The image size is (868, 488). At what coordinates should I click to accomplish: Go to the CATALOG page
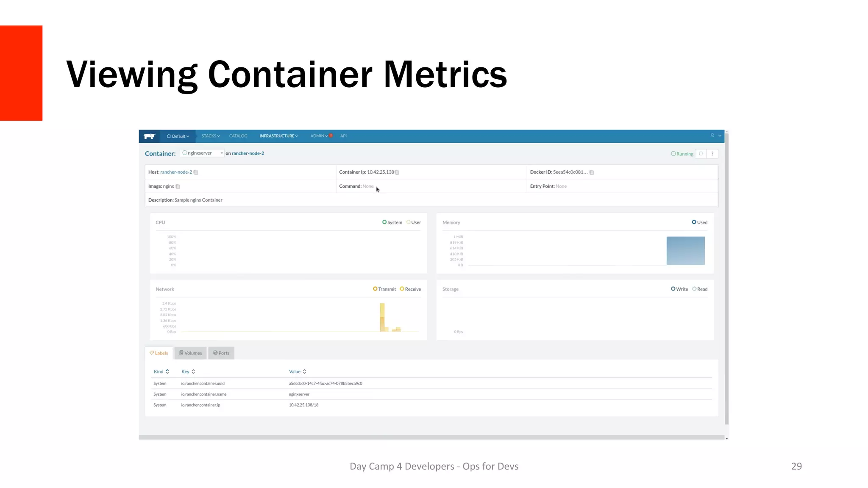point(238,136)
